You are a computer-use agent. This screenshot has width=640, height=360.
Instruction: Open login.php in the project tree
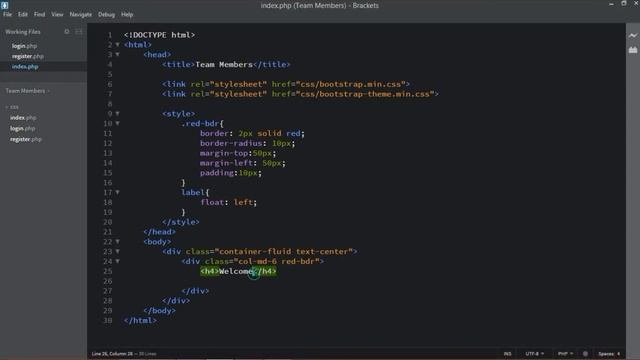(22, 128)
